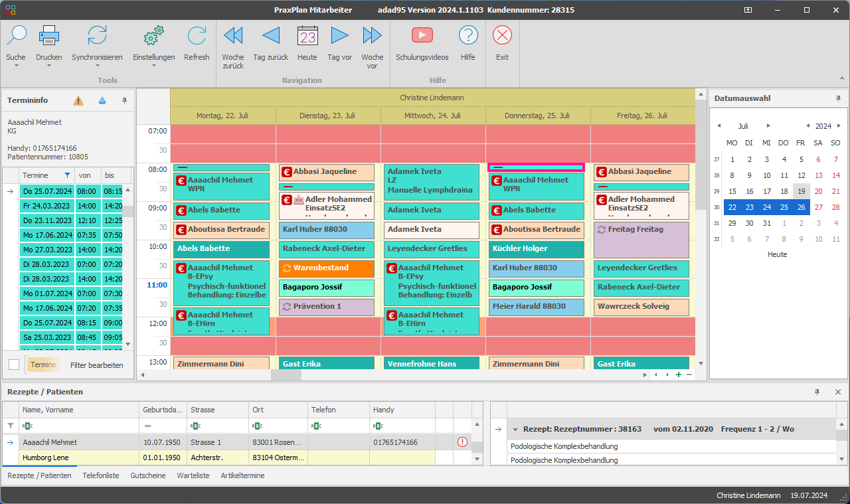Pin the Termininfo panel
Image resolution: width=850 pixels, height=504 pixels.
[x=124, y=100]
